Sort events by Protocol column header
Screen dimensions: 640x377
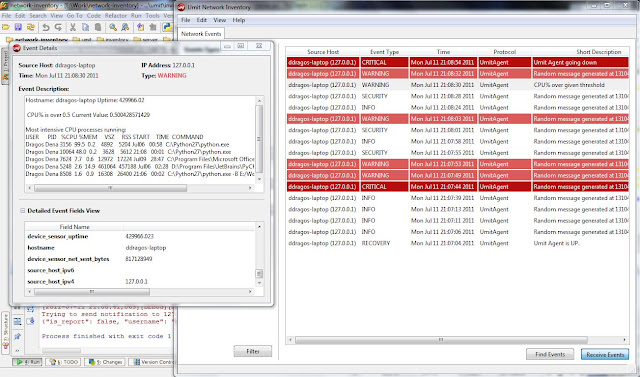504,52
